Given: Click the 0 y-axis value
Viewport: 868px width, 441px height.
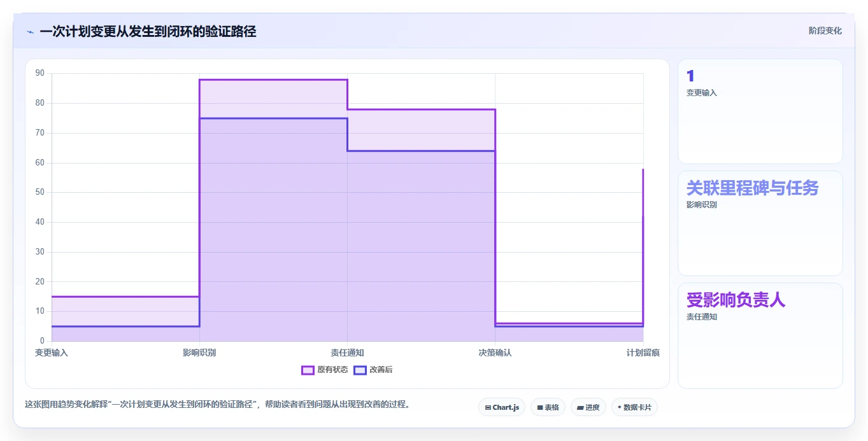Looking at the screenshot, I should [43, 341].
